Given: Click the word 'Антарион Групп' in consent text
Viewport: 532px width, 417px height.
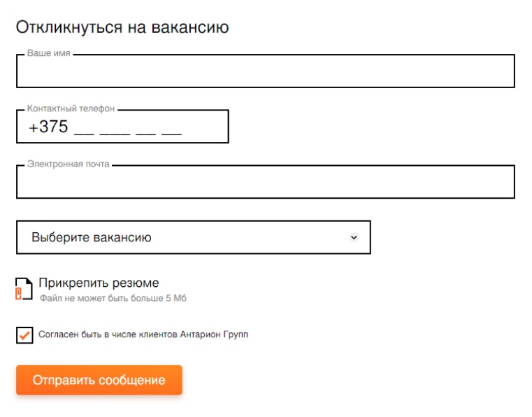Looking at the screenshot, I should [214, 334].
